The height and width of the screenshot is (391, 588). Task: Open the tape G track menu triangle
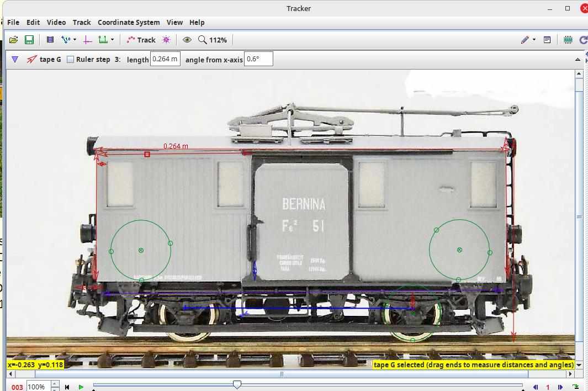pyautogui.click(x=15, y=59)
